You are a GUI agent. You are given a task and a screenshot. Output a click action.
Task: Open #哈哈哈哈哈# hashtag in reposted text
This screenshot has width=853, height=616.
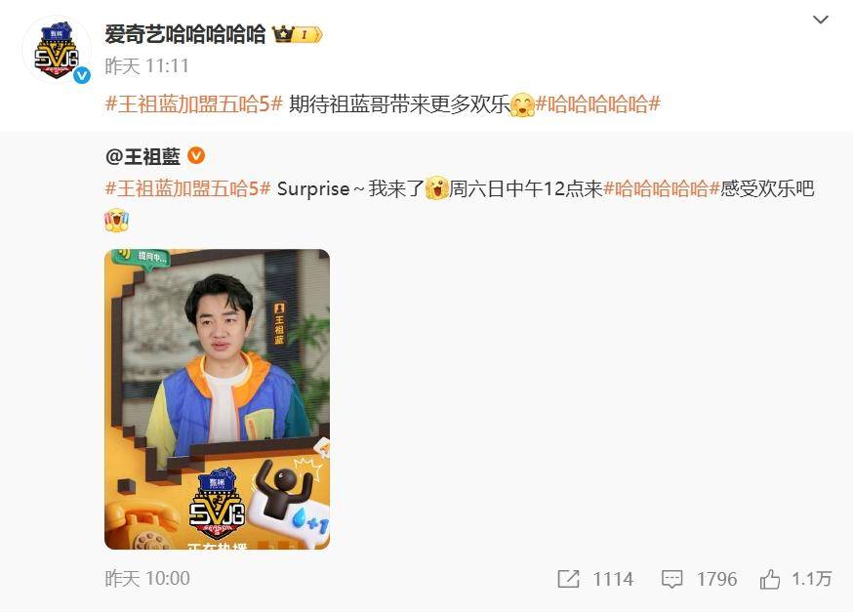tap(662, 188)
